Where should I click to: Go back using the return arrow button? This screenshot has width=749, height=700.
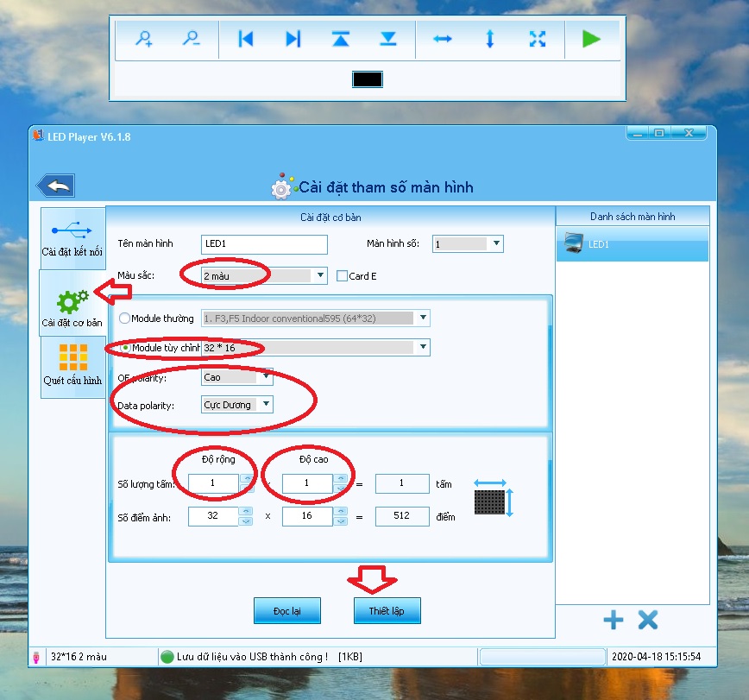click(x=56, y=186)
